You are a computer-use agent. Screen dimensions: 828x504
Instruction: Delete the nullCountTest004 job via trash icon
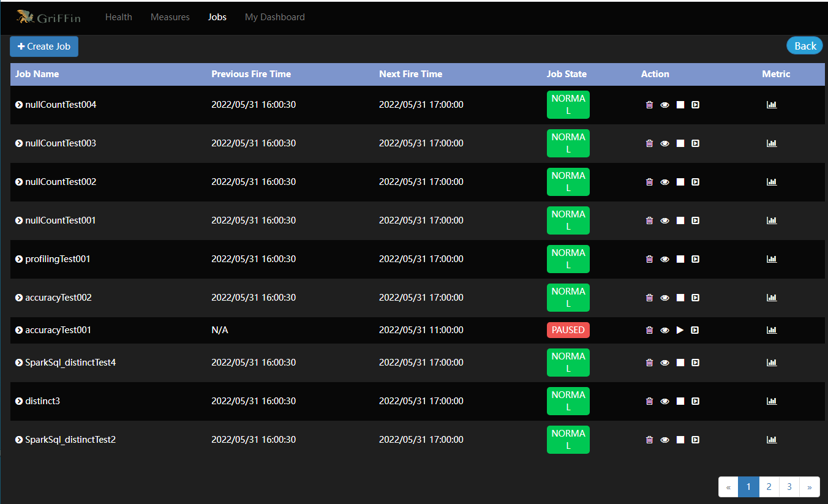[x=649, y=105]
